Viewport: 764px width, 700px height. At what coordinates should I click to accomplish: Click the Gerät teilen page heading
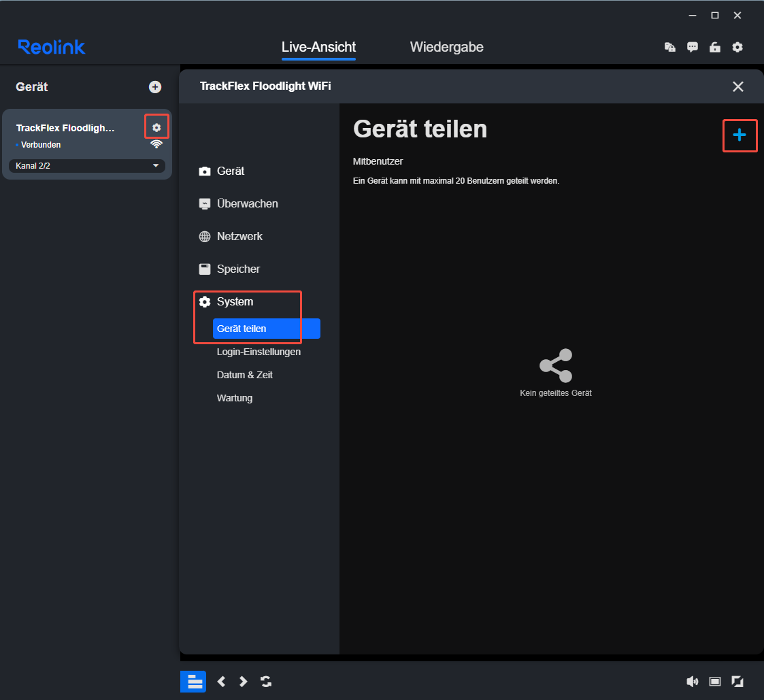pyautogui.click(x=420, y=129)
